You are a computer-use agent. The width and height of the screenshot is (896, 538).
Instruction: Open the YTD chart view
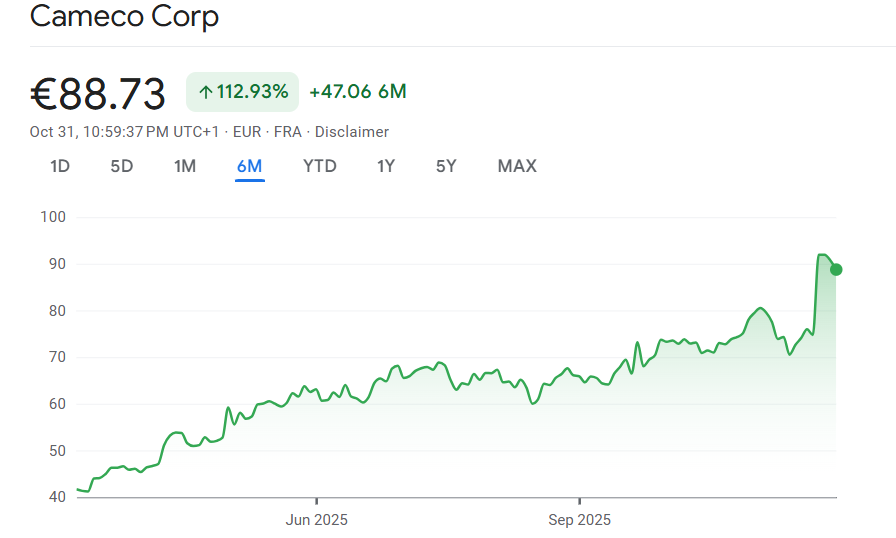coord(320,166)
